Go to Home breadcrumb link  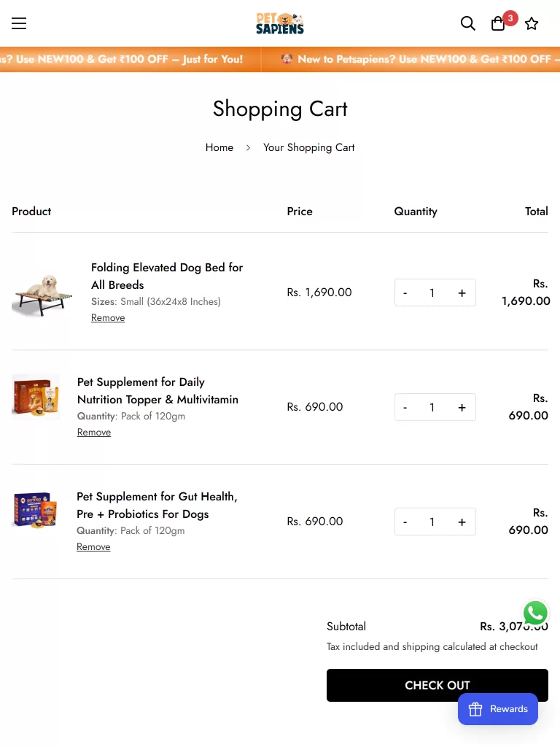[x=219, y=147]
